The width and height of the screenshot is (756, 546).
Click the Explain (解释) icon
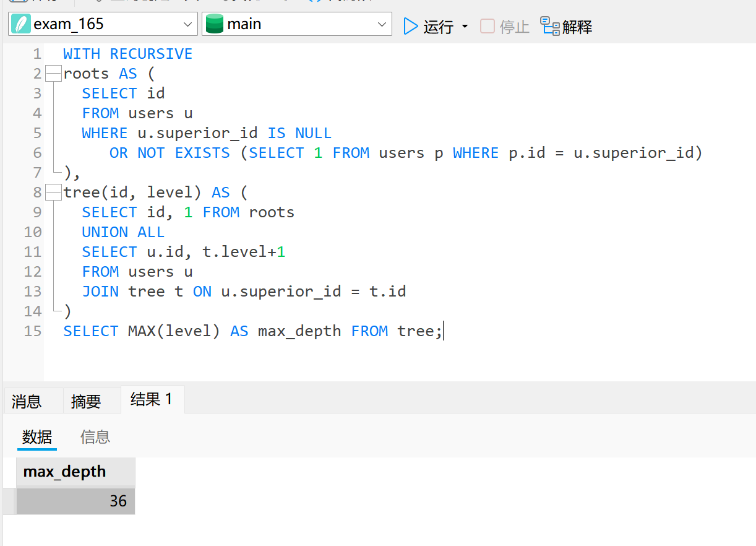(x=549, y=26)
